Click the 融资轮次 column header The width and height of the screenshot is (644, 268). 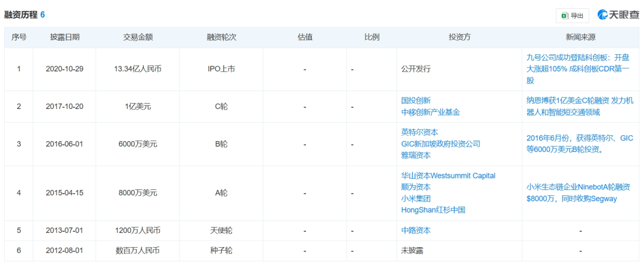(x=221, y=37)
